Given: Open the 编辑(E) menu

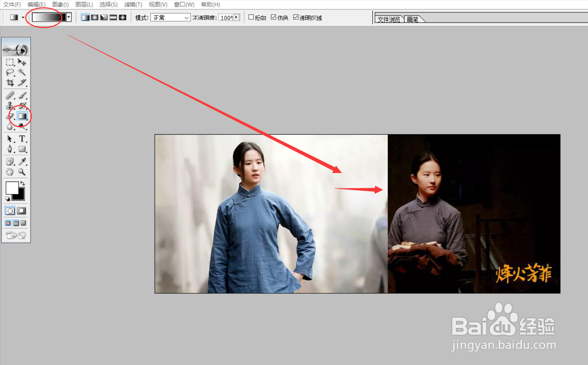Looking at the screenshot, I should 36,4.
